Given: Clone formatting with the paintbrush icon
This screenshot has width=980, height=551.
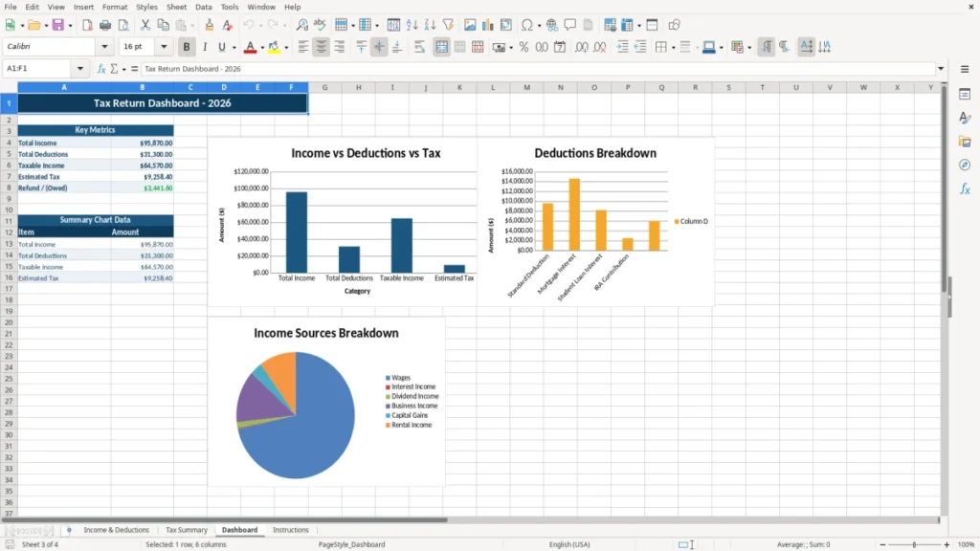Looking at the screenshot, I should click(x=210, y=25).
